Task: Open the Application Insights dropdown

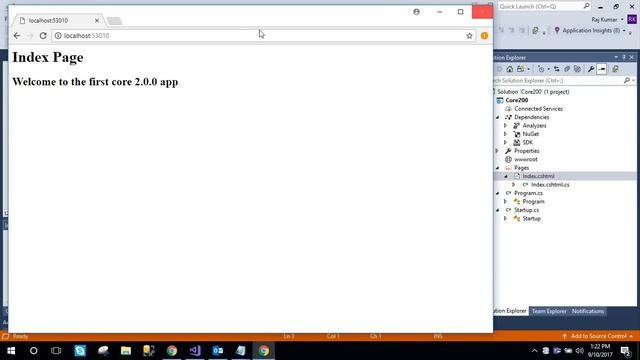Action: (624, 31)
